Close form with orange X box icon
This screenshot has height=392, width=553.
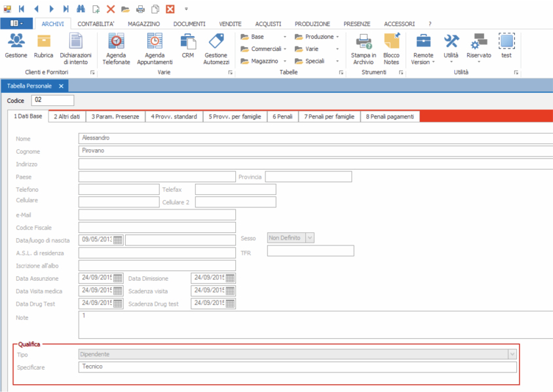point(170,9)
